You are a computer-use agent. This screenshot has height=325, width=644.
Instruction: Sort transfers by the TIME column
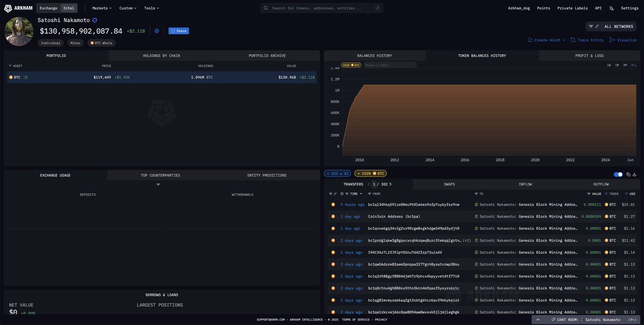tap(354, 193)
